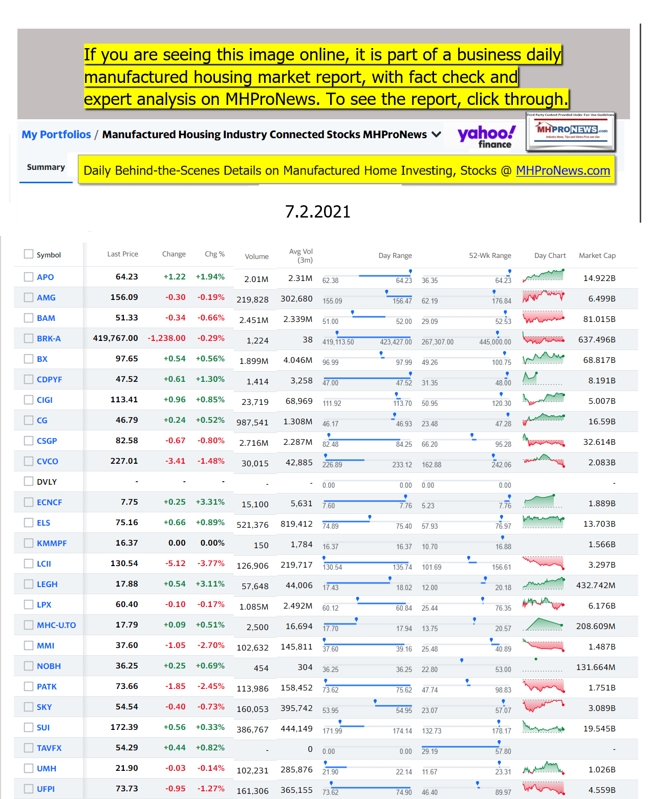Click the ECNCF day chart sparkline
The height and width of the screenshot is (799, 672).
pos(544,501)
